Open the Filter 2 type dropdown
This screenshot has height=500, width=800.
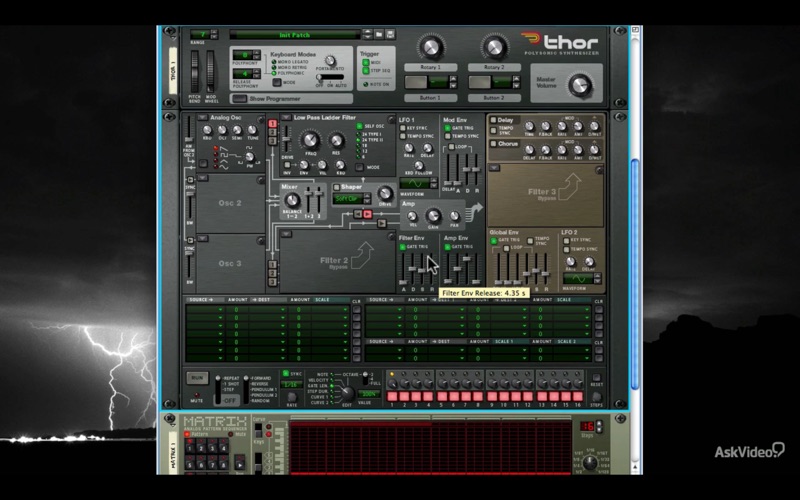(x=286, y=234)
